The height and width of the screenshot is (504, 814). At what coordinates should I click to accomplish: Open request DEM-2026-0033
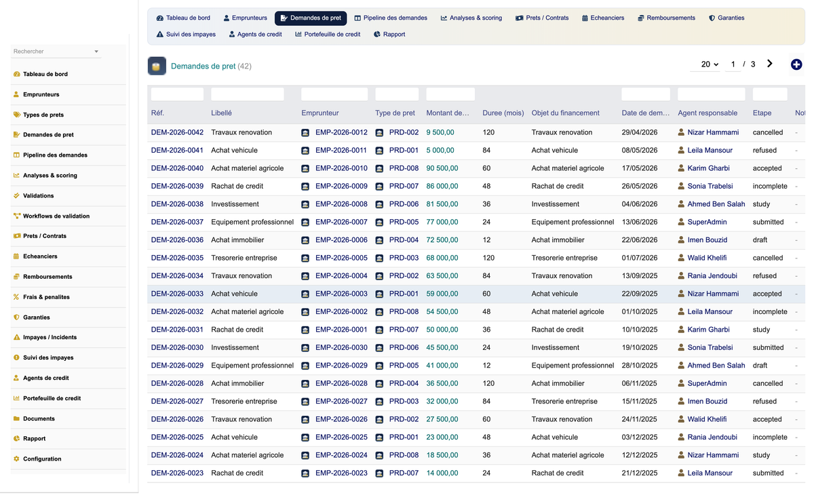(x=177, y=294)
